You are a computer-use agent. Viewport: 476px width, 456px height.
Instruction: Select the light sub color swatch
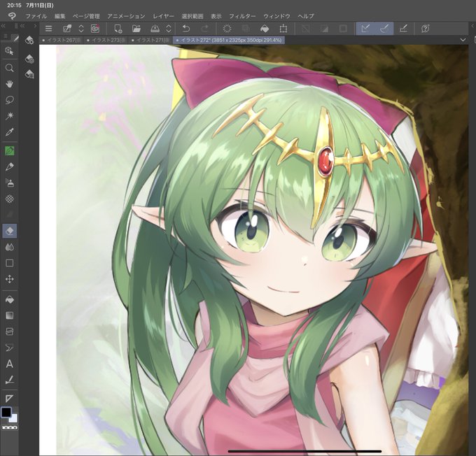click(14, 419)
